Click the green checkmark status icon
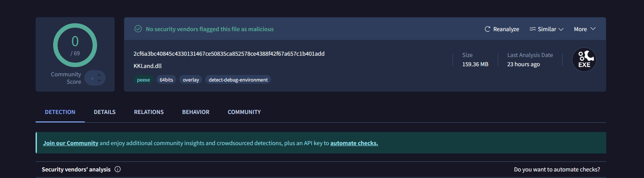Viewport: 644px width, 178px height. (138, 29)
